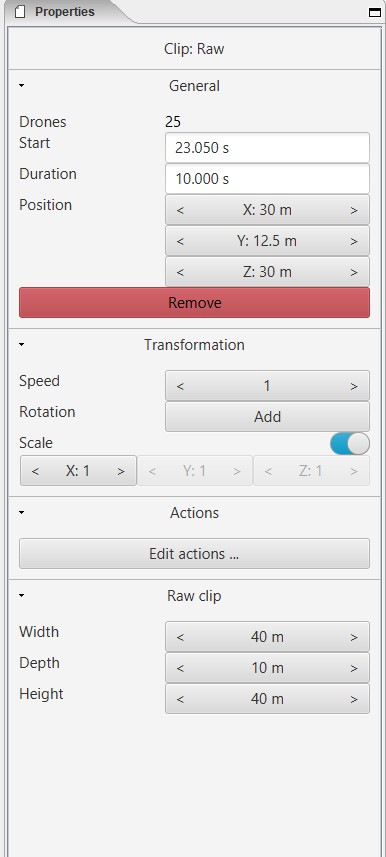The width and height of the screenshot is (386, 857).
Task: Open Edit actions dialog
Action: 194,554
